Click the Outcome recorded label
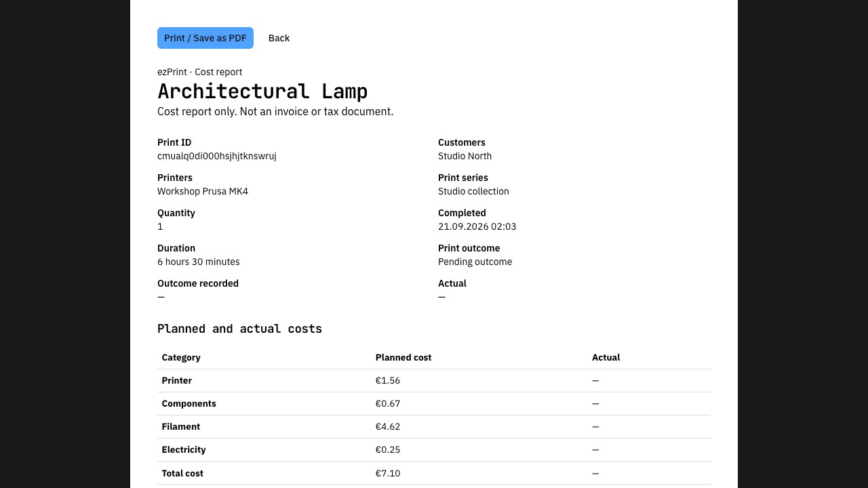 (x=198, y=283)
